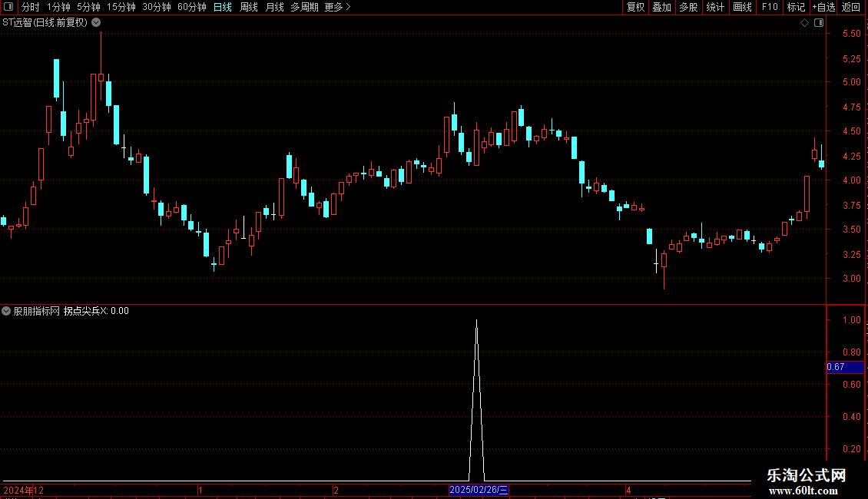868x499 pixels.
Task: Select the 日线 daily chart tab
Action: 223,7
